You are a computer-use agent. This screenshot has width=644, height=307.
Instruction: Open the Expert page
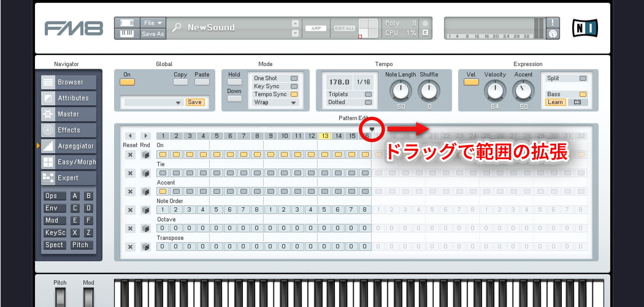coord(69,178)
